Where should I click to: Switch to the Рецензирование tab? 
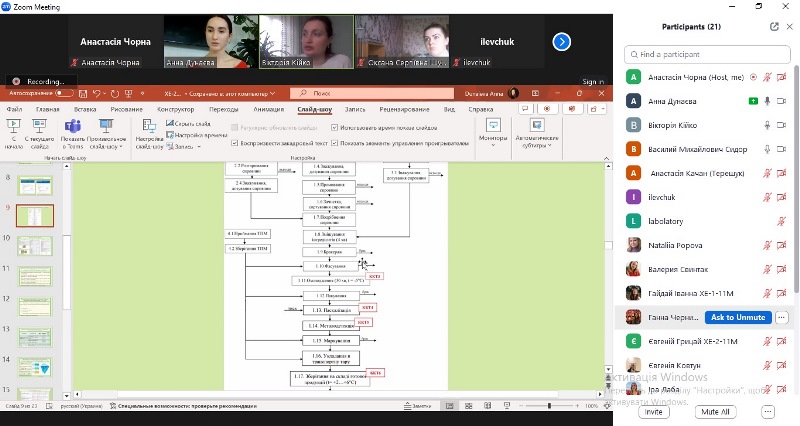pyautogui.click(x=404, y=109)
